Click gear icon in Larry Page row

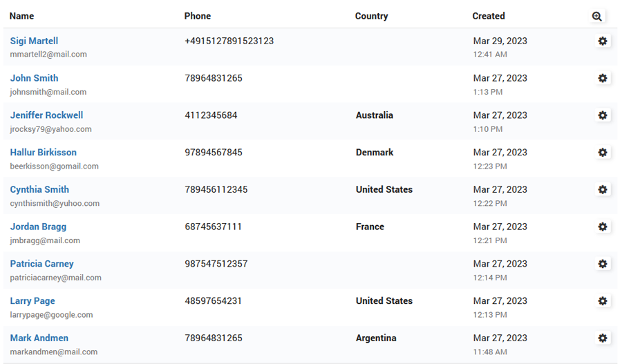(x=603, y=301)
